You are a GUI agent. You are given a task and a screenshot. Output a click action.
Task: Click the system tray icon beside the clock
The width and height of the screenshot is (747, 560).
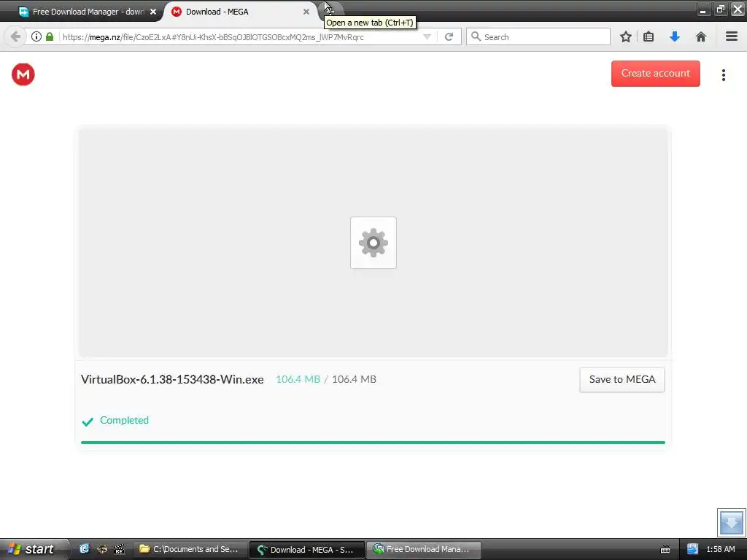pyautogui.click(x=692, y=550)
